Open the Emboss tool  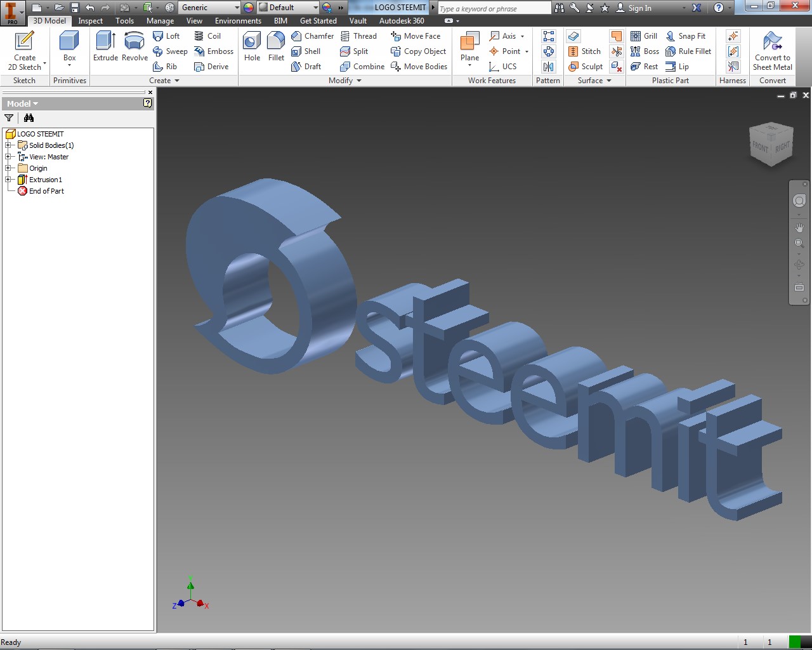pyautogui.click(x=214, y=51)
